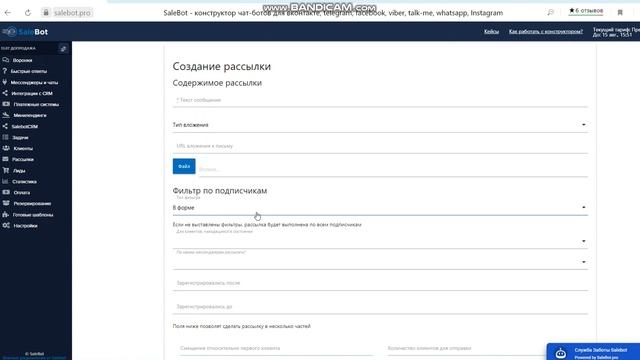Open the Кейсы link

(491, 31)
